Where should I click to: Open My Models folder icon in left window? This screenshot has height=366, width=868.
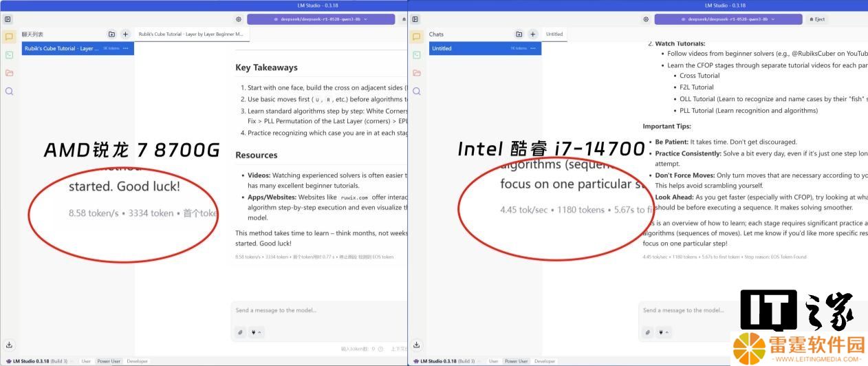(9, 73)
